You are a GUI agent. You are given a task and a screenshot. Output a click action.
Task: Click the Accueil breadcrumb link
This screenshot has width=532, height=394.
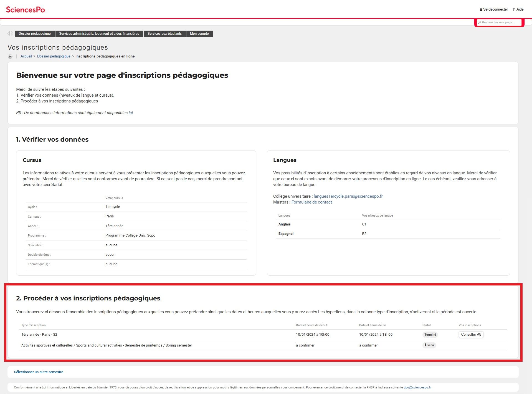click(x=26, y=56)
